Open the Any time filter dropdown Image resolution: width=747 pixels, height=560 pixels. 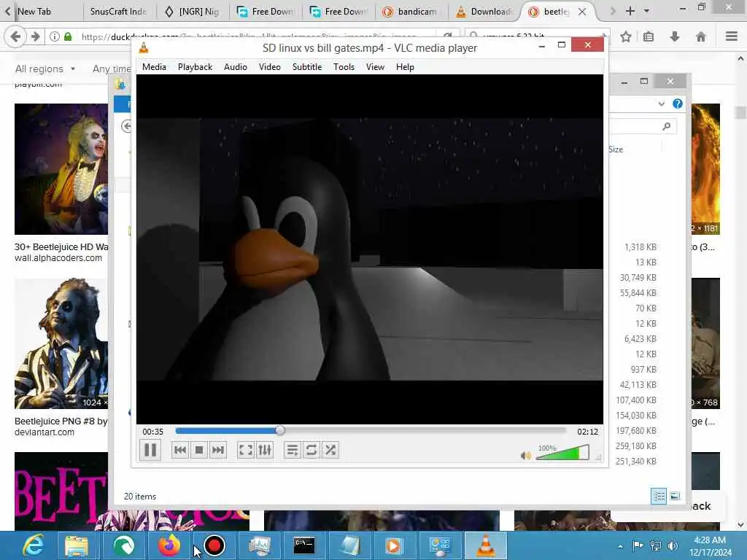click(x=112, y=69)
